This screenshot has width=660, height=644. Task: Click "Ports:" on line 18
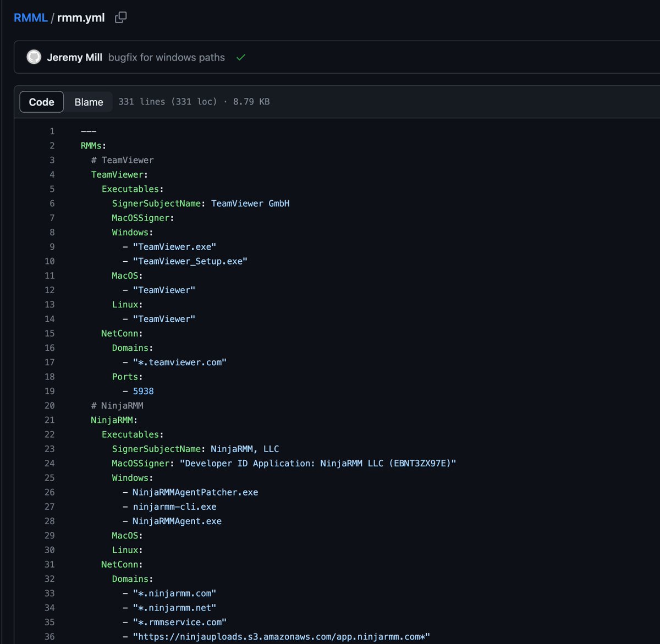(x=128, y=377)
